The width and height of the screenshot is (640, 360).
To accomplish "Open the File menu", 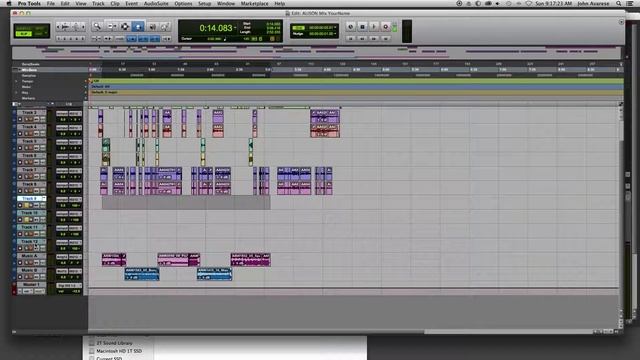I will [51, 4].
